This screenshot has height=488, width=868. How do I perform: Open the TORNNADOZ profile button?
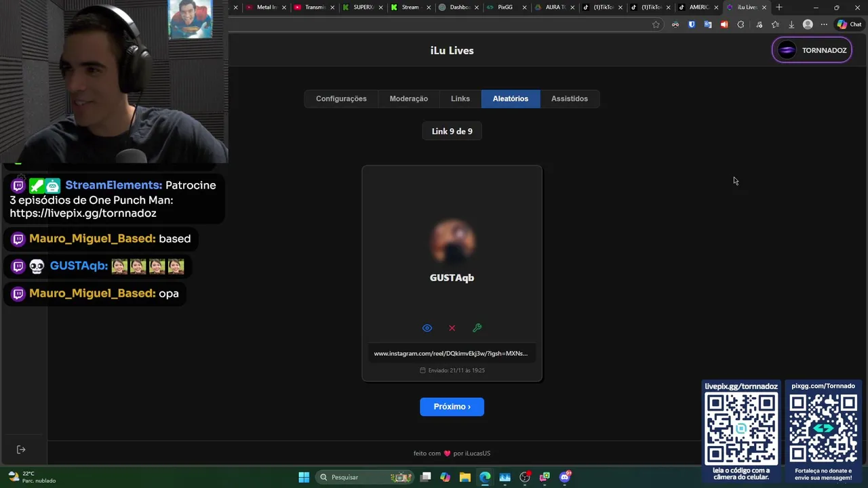(x=812, y=50)
